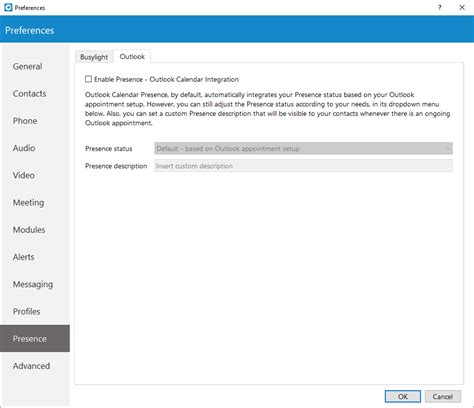474x408 pixels.
Task: Click the Preferences app icon in title bar
Action: (x=8, y=7)
